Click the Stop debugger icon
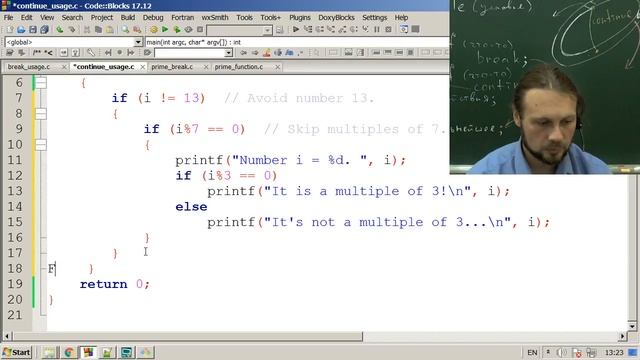640x360 pixels. click(x=389, y=29)
